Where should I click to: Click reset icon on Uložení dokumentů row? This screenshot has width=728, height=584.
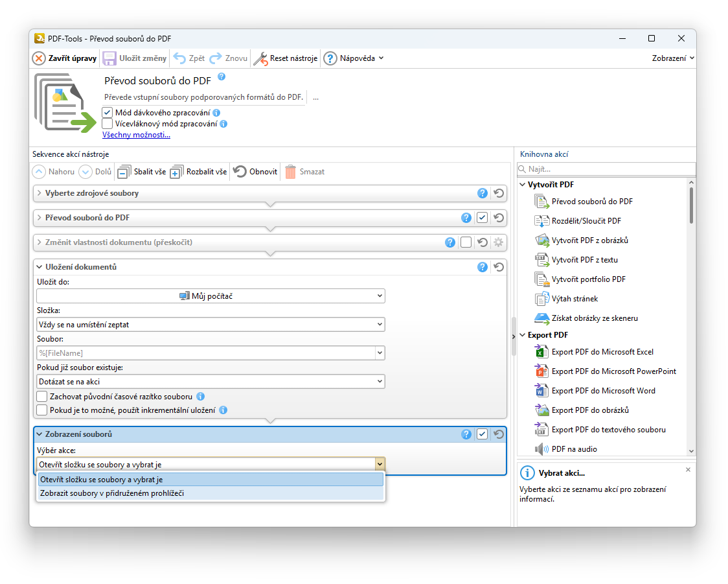coord(499,267)
